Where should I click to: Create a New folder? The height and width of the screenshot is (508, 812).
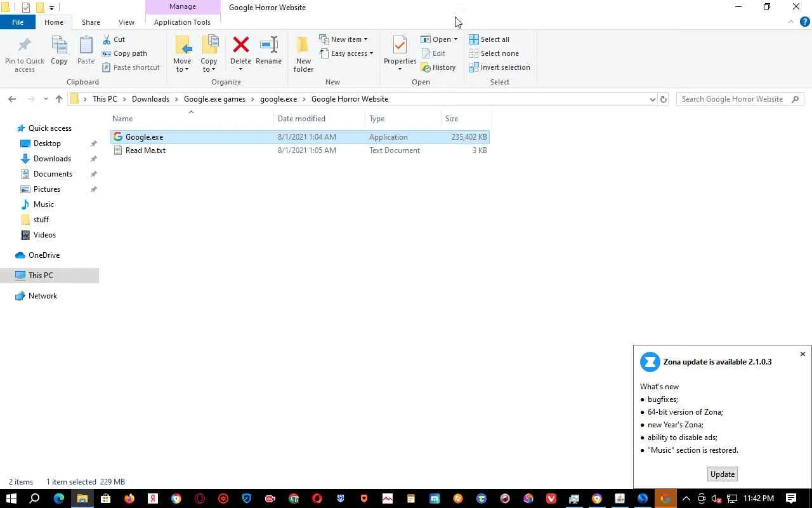point(303,54)
